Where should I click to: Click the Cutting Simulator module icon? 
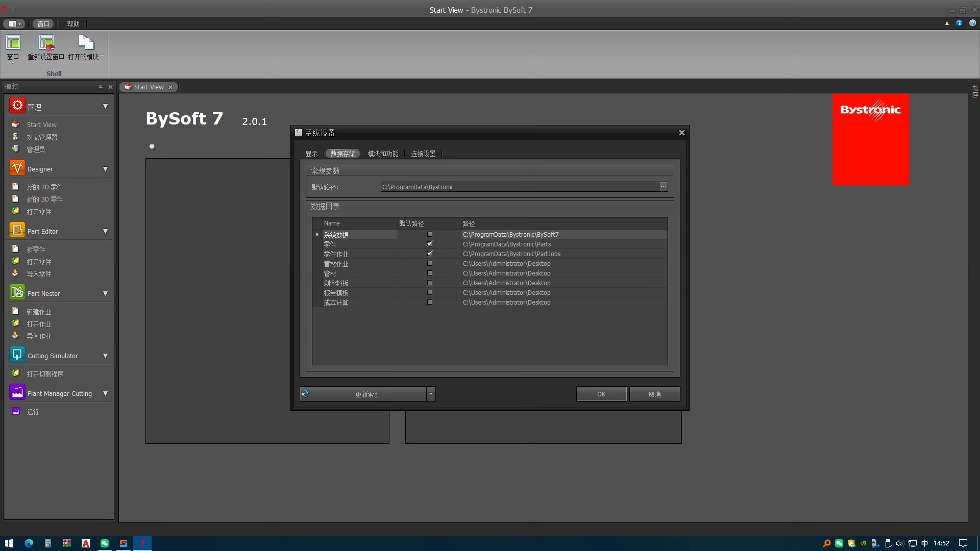17,355
